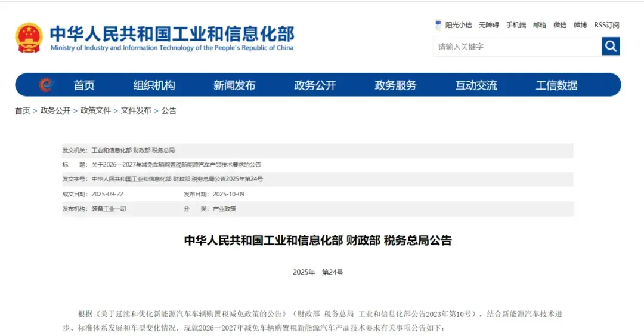Open 首页 in the blue navigation bar

click(84, 85)
